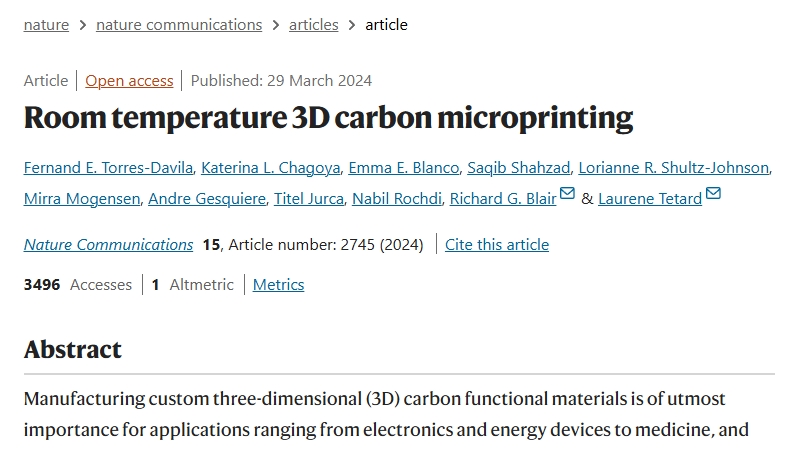Image resolution: width=804 pixels, height=449 pixels.
Task: Click the Open access link
Action: click(129, 81)
